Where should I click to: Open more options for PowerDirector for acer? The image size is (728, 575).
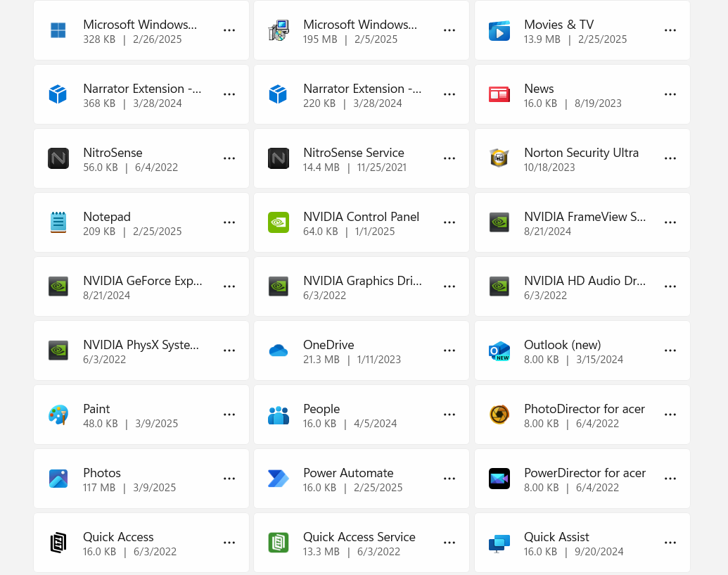[x=670, y=479]
